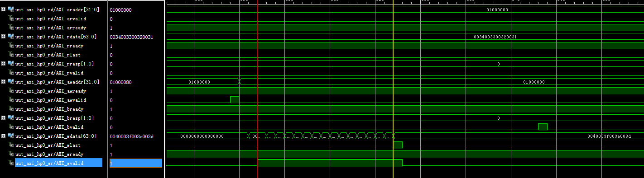Expand the AXI_wdata[63:0] bus signal

(4, 136)
